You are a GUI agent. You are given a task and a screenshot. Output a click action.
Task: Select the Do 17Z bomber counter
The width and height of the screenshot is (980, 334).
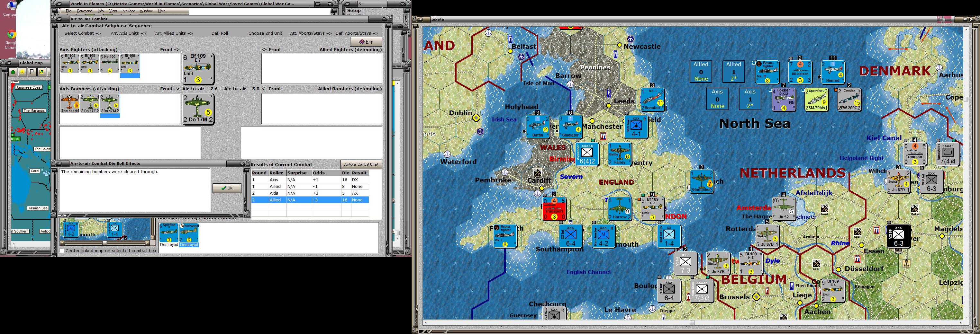click(x=90, y=104)
